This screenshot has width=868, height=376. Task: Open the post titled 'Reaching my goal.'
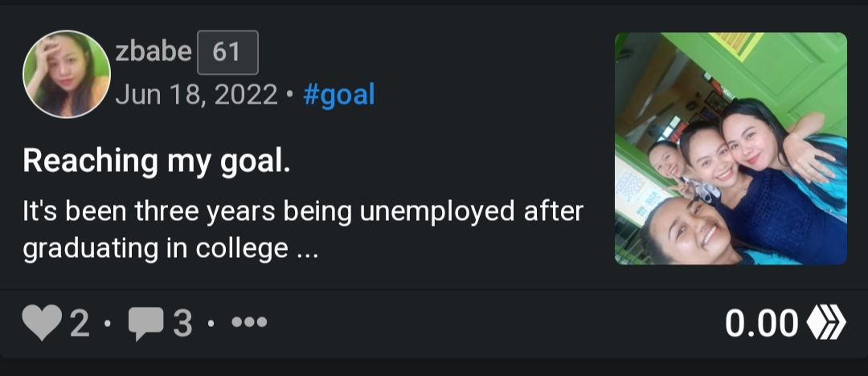pyautogui.click(x=157, y=161)
